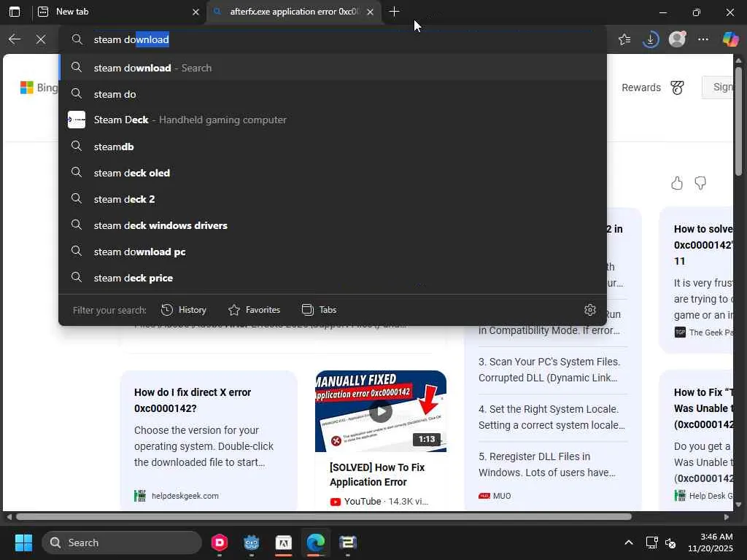Select the steam do suggestion

point(333,94)
